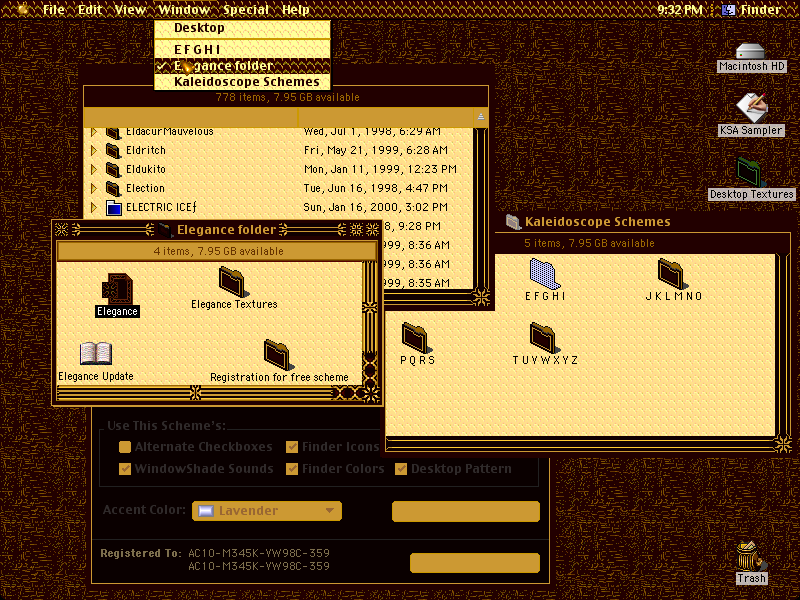
Task: Expand the Election folder disclosure triangle
Action: [93, 188]
